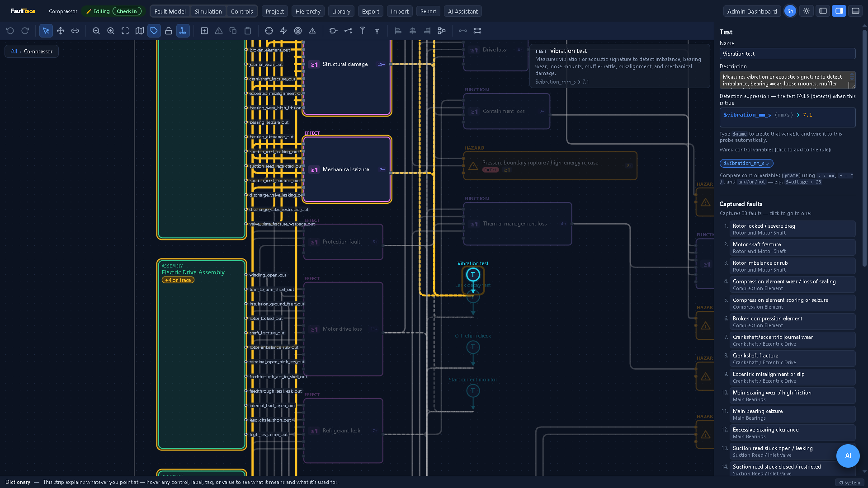Open the Admin Dashboard
The height and width of the screenshot is (488, 868).
click(x=752, y=11)
